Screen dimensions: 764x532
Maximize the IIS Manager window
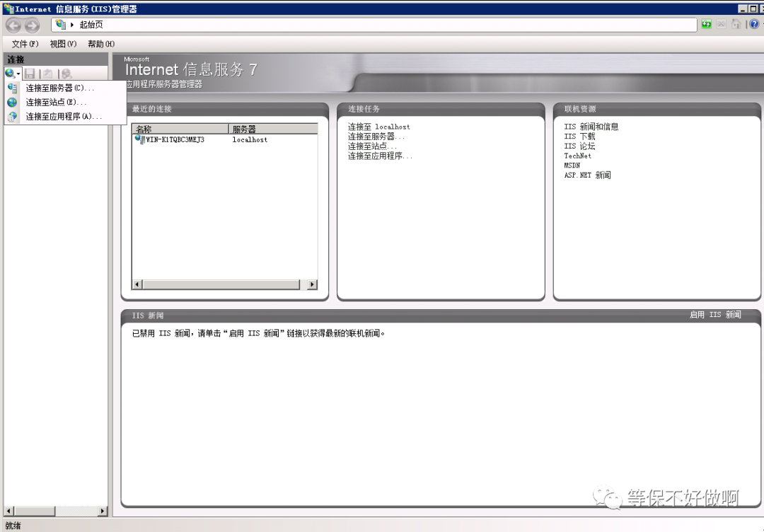(x=753, y=8)
